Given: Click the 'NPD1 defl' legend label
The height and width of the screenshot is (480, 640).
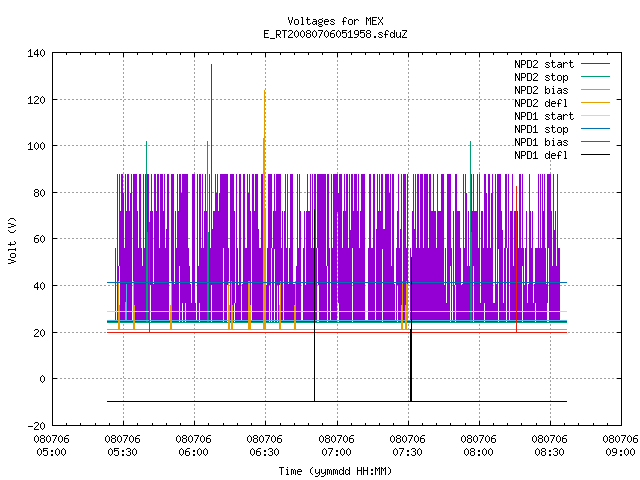Looking at the screenshot, I should pos(541,156).
